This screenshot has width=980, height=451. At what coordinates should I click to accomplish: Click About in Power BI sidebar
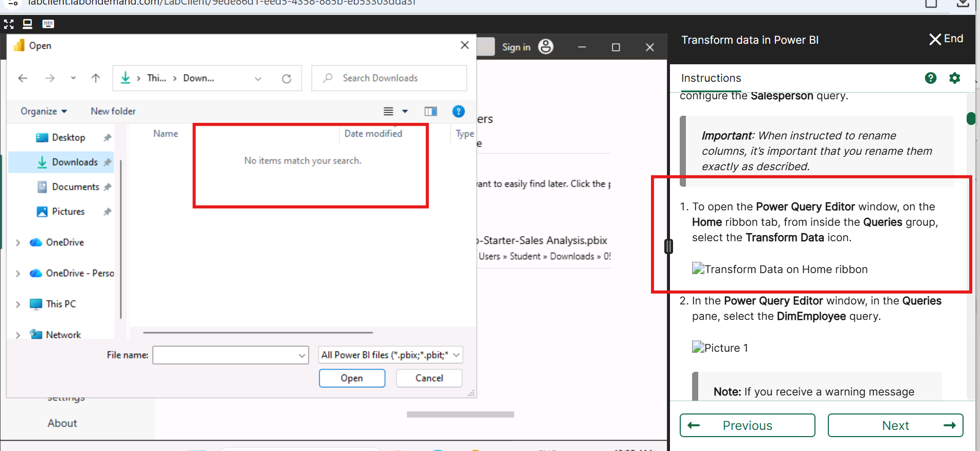(x=62, y=423)
